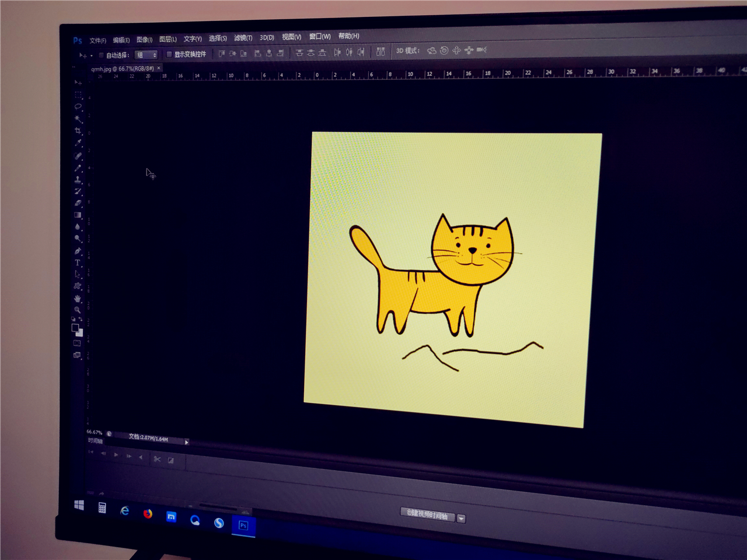Pick the Crop tool

[x=78, y=131]
